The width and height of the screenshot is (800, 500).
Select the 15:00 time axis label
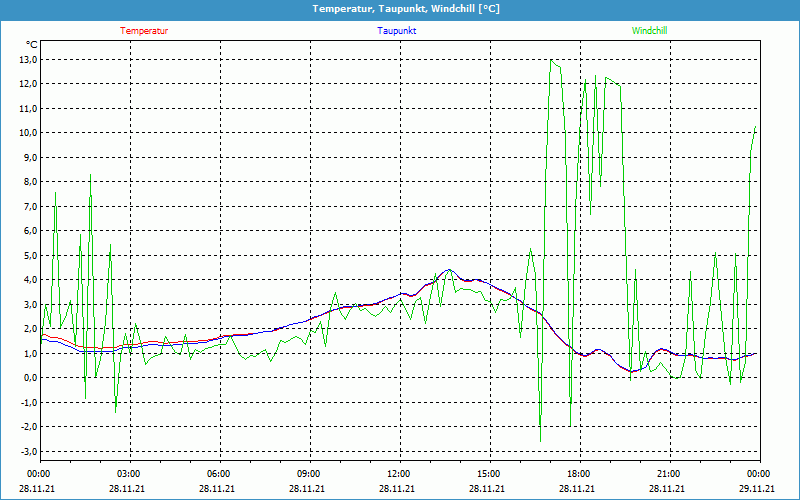click(x=488, y=474)
